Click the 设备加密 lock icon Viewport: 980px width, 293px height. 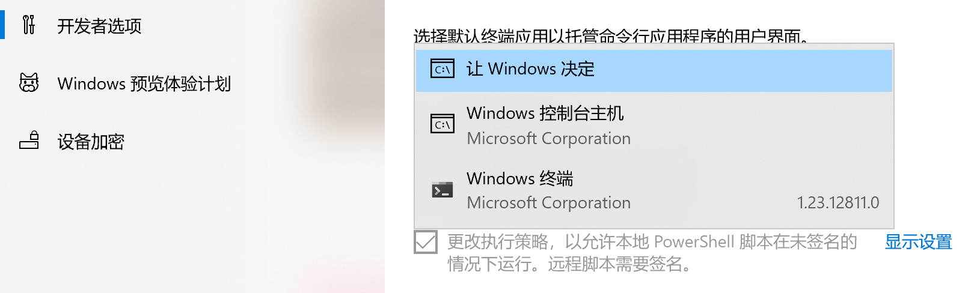29,140
